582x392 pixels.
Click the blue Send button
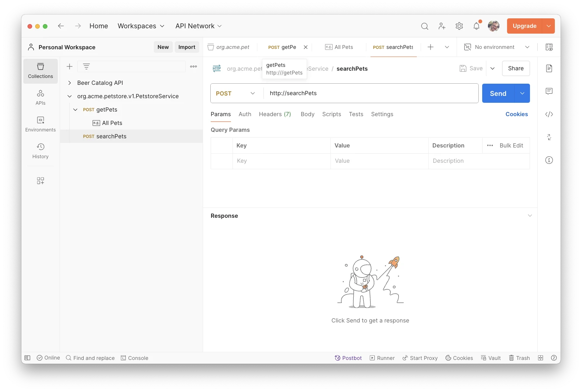[x=498, y=94]
